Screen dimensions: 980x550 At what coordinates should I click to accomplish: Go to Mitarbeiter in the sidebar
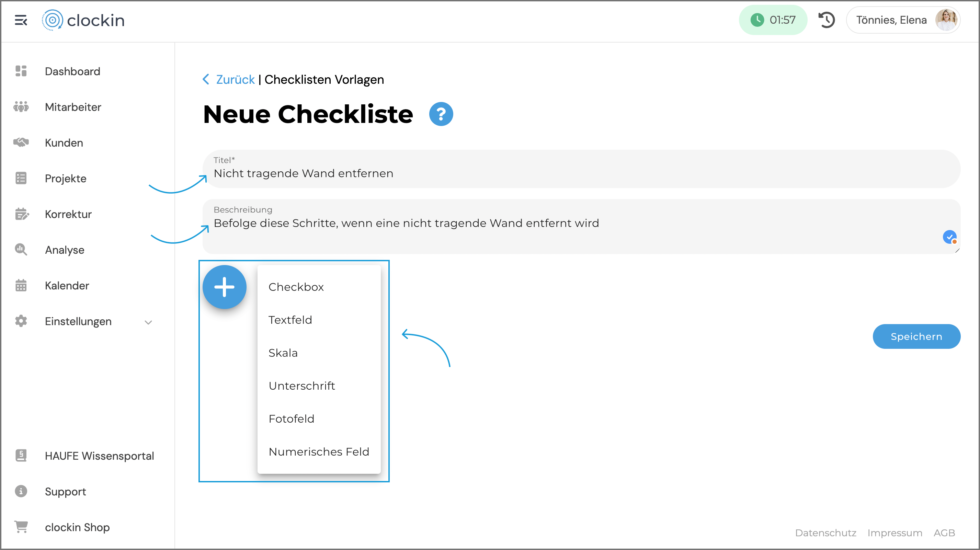coord(73,107)
